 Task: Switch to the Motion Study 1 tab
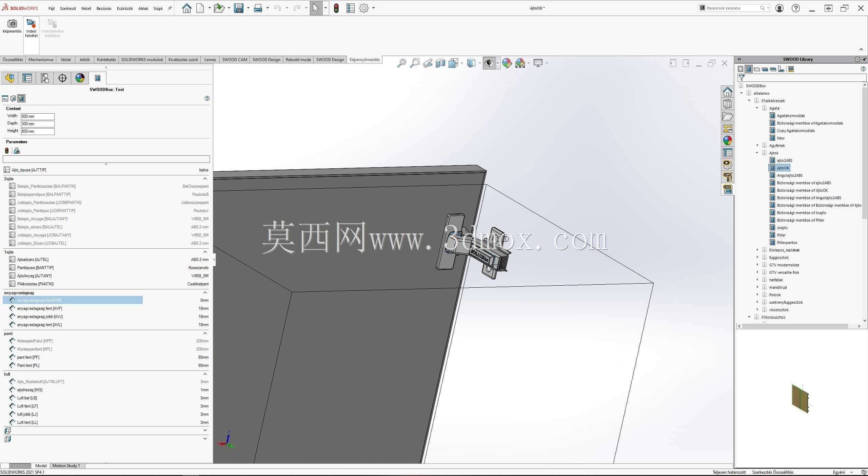[66, 466]
